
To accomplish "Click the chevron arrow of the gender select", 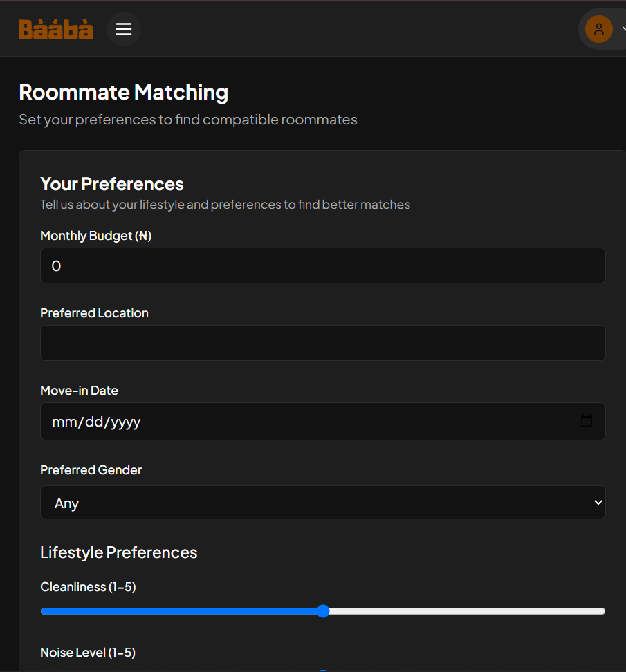I will (x=598, y=503).
